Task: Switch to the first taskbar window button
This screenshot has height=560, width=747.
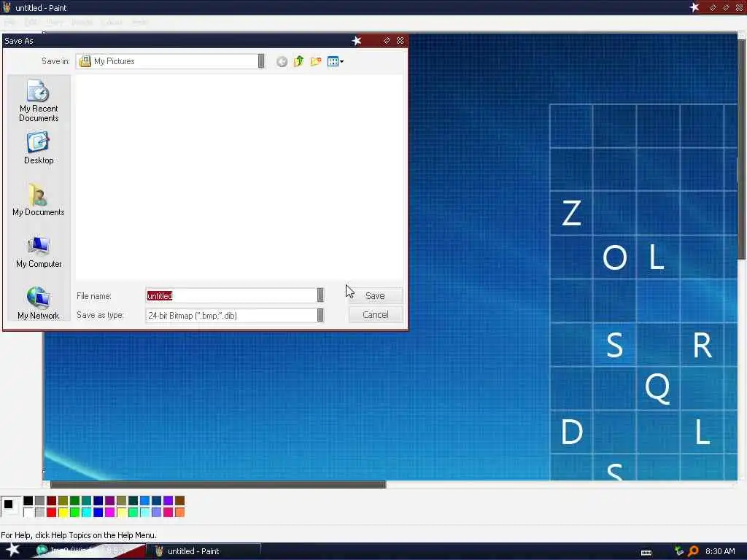Action: point(88,551)
